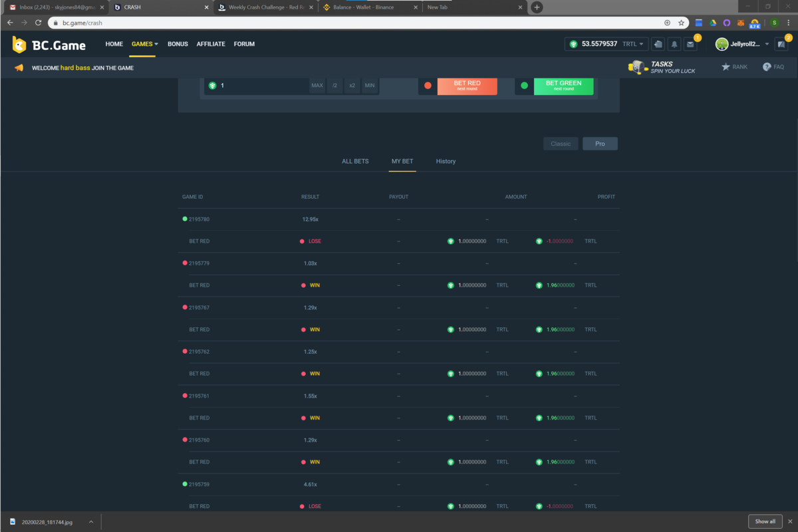Click the RANK star icon
798x532 pixels.
tap(726, 67)
